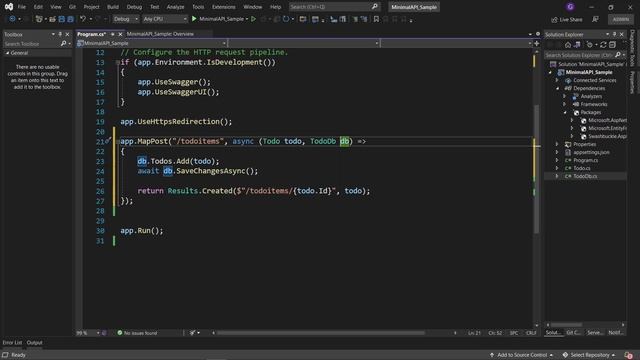Click the Hot Reload refresh icon
Viewport: 640px width, 360px height.
pos(286,19)
